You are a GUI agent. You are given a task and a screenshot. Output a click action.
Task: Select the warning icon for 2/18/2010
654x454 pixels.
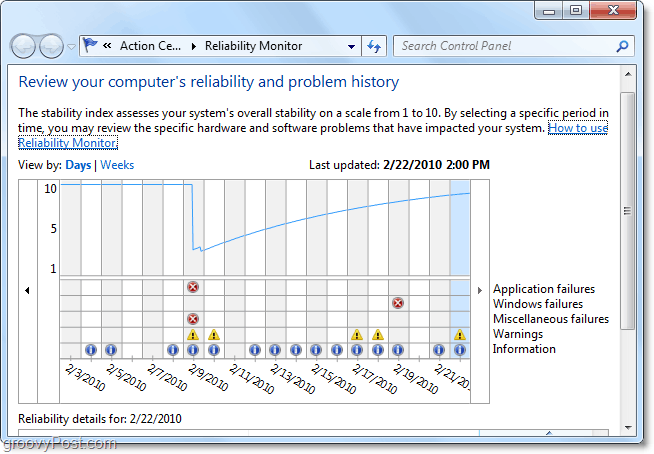tap(378, 335)
